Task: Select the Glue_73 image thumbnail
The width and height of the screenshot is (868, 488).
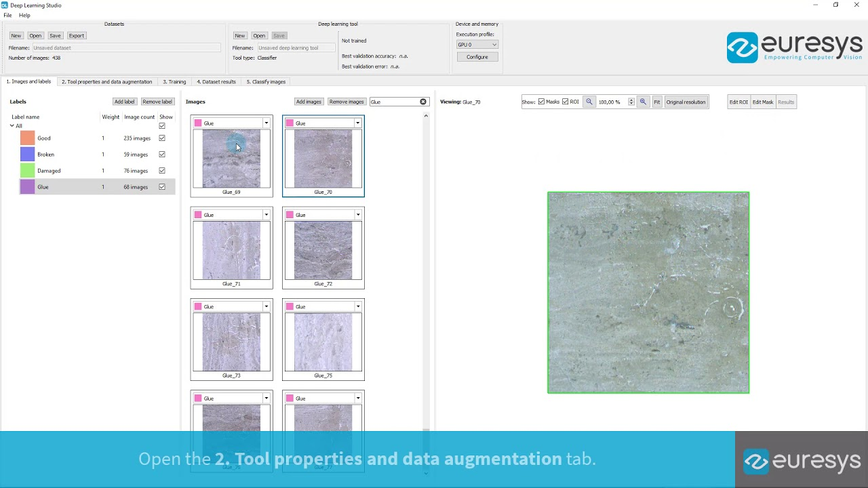Action: 231,342
